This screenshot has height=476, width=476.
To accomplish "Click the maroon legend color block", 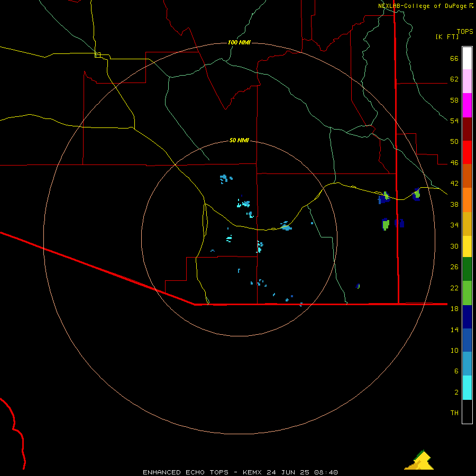I will tap(467, 129).
